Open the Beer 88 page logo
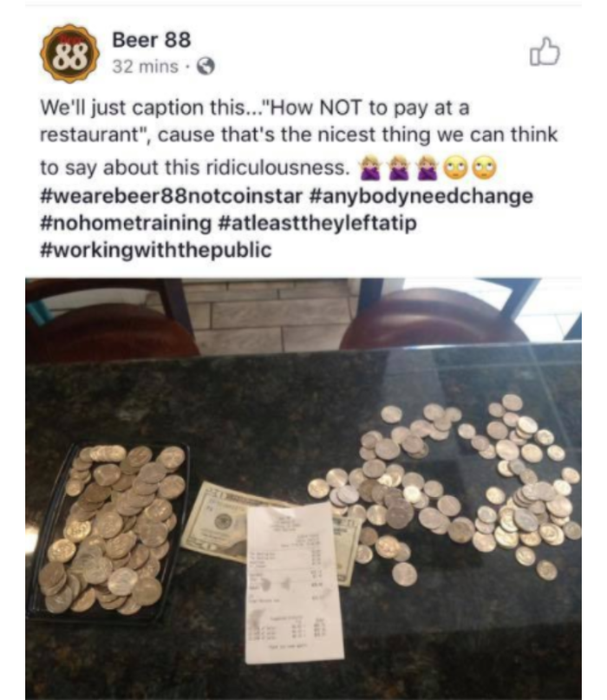Image resolution: width=607 pixels, height=700 pixels. [x=69, y=54]
